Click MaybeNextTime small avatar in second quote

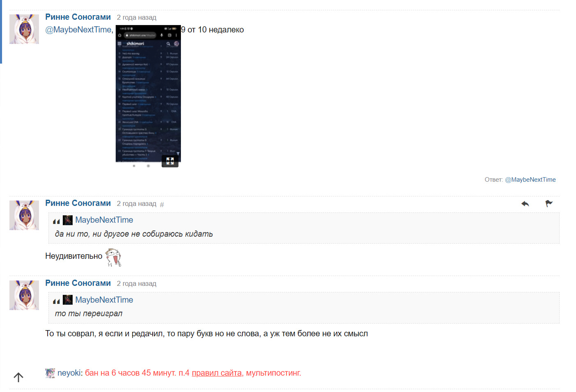68,300
